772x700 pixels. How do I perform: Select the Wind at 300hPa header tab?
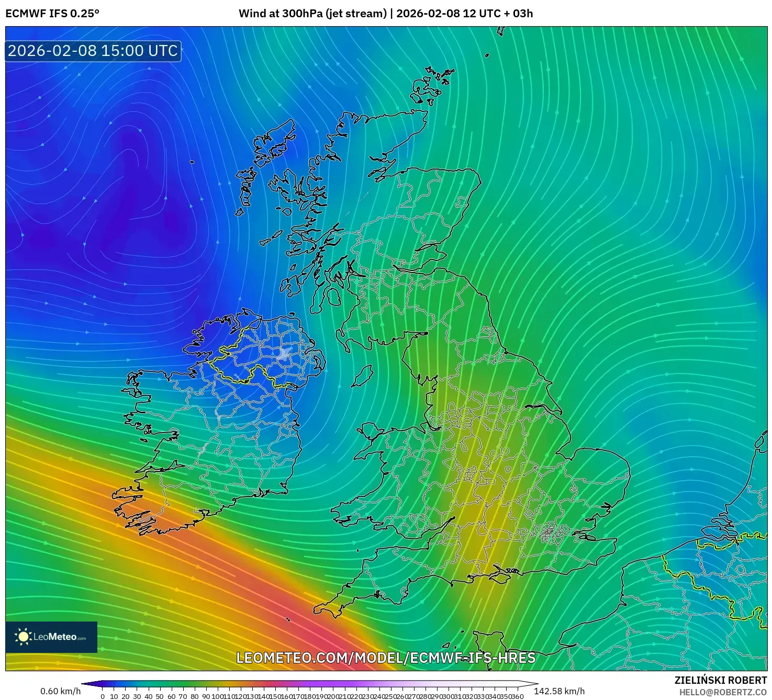coord(314,15)
